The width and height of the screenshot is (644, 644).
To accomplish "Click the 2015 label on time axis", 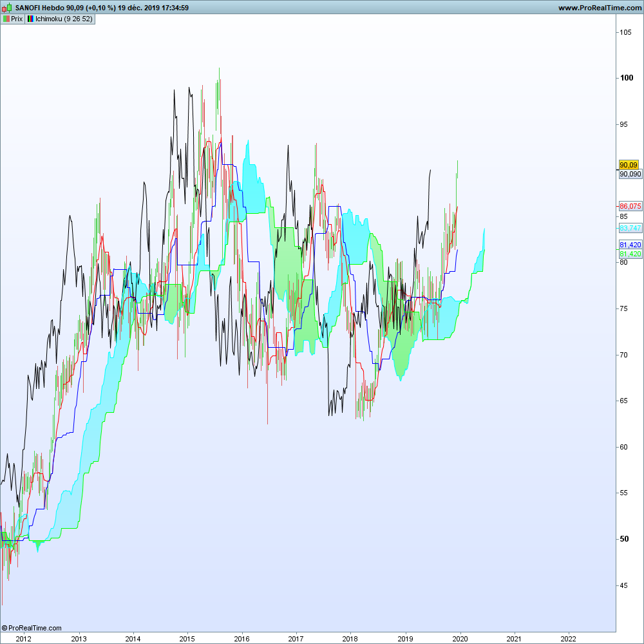I will click(187, 639).
